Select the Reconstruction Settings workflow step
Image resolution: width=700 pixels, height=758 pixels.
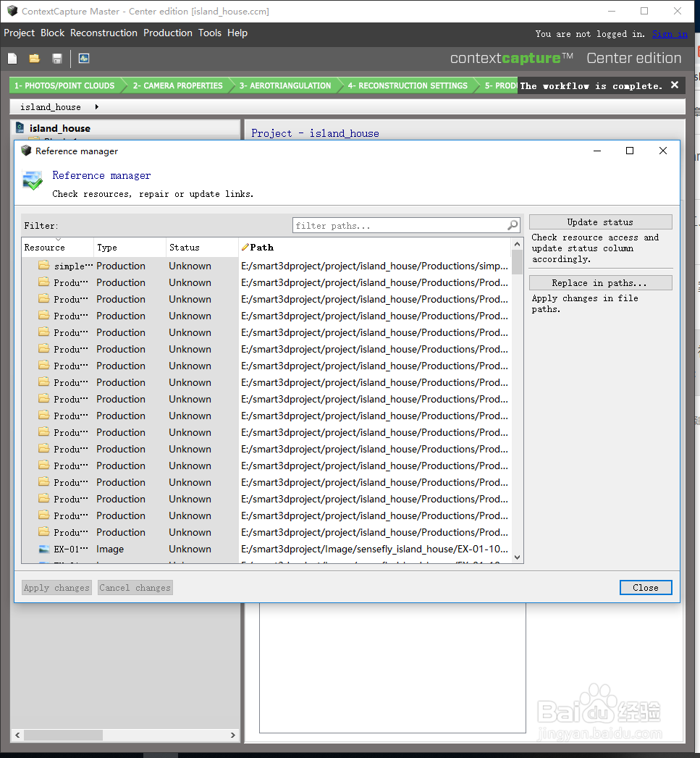408,85
